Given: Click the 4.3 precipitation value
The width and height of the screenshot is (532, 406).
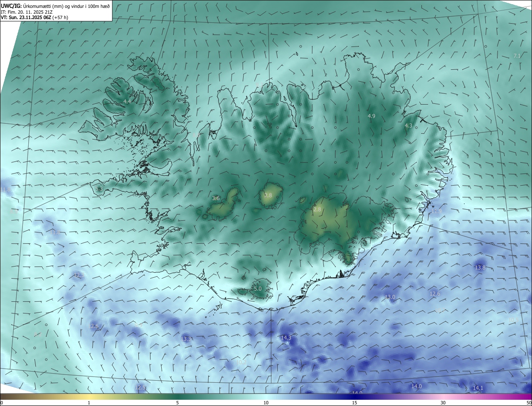Looking at the screenshot, I should pos(409,125).
